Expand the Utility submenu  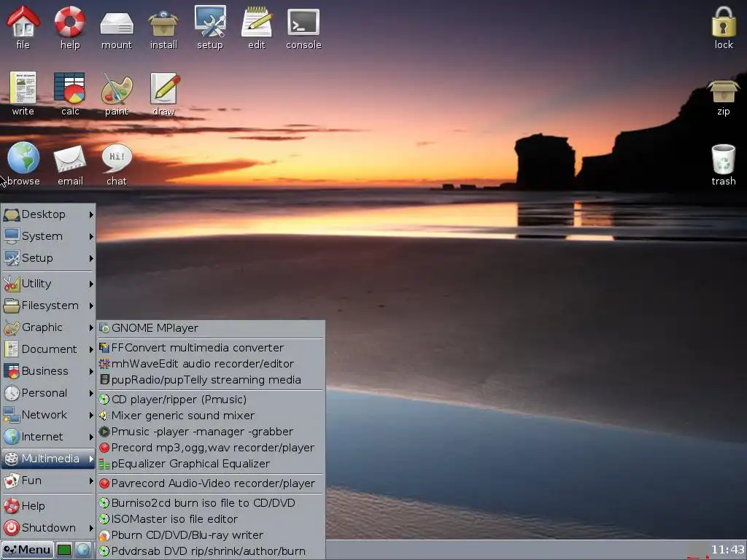tap(48, 284)
